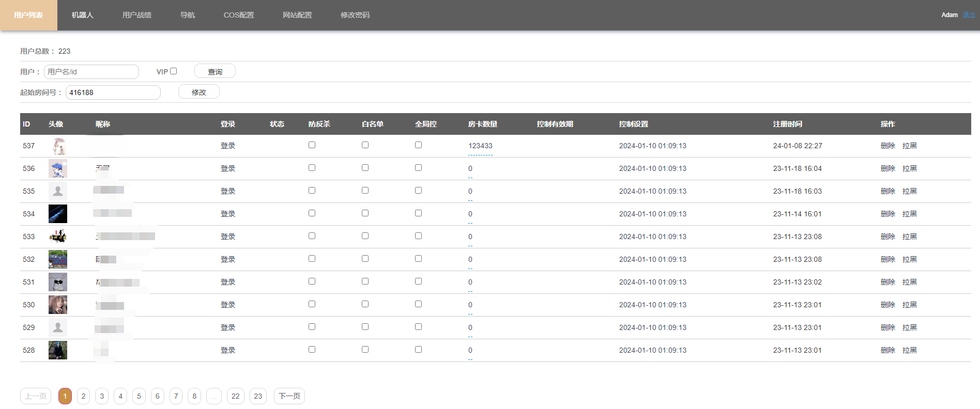Go to 修改密码 in the top navigation
The height and width of the screenshot is (409, 980).
[355, 15]
